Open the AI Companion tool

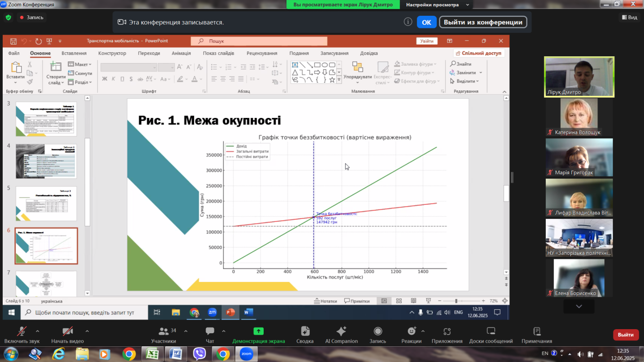click(341, 331)
